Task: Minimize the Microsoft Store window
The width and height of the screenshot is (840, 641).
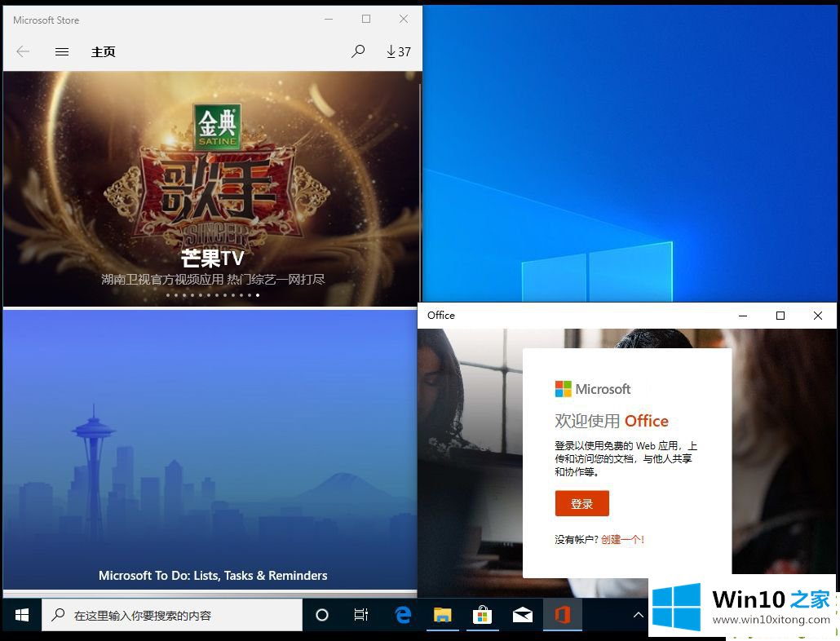Action: [x=329, y=20]
